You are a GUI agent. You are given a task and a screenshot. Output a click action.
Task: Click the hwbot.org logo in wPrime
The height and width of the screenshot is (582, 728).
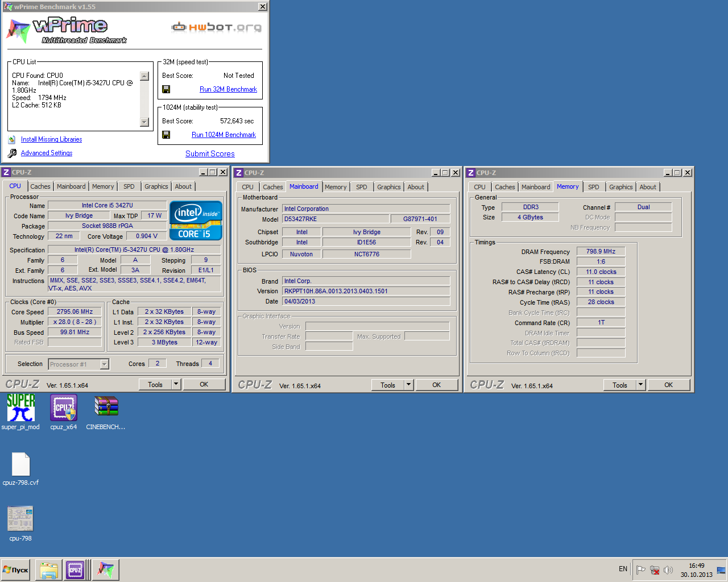click(217, 27)
